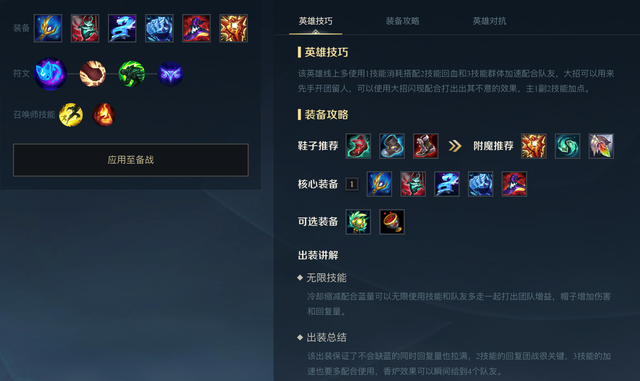Click the blue serpent item in 核心装备 row
Image resolution: width=640 pixels, height=381 pixels.
coord(447,184)
